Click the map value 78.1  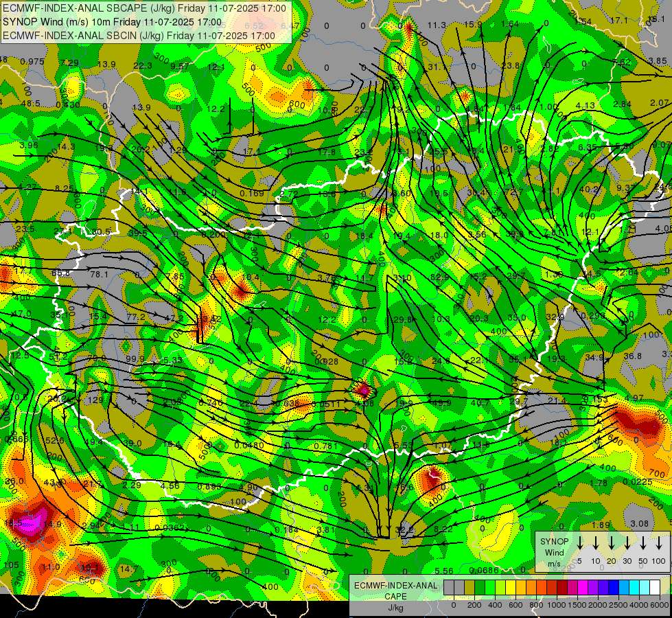99,273
